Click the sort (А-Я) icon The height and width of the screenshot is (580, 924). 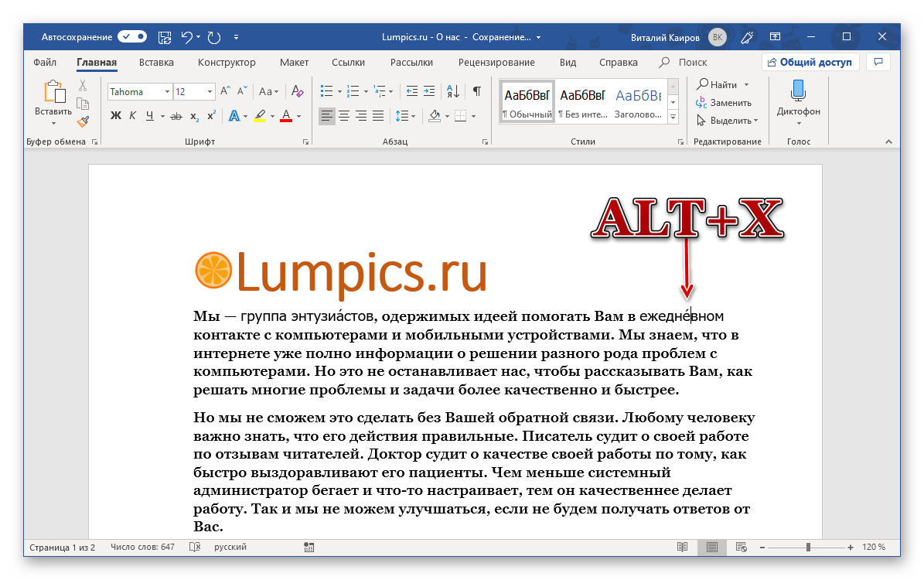452,91
